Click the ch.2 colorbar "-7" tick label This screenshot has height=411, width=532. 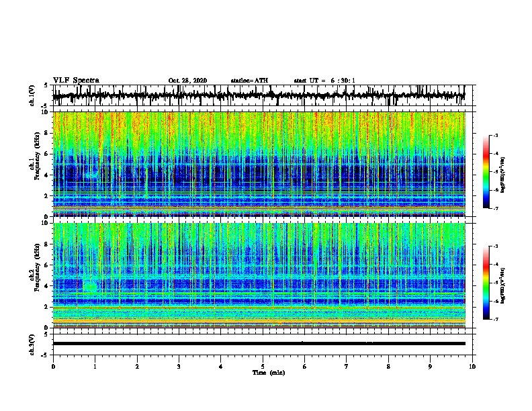[x=496, y=319]
